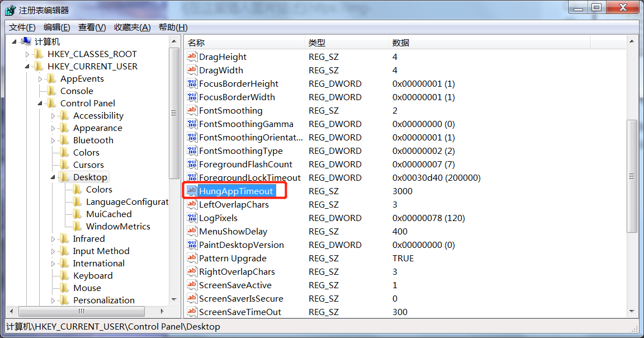Collapse the Desktop key
644x338 pixels.
tap(53, 177)
